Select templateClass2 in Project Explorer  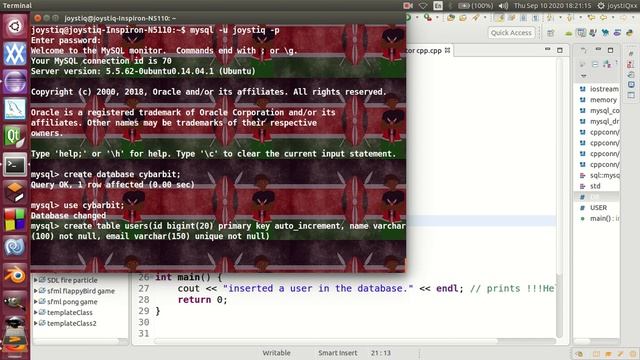point(71,323)
